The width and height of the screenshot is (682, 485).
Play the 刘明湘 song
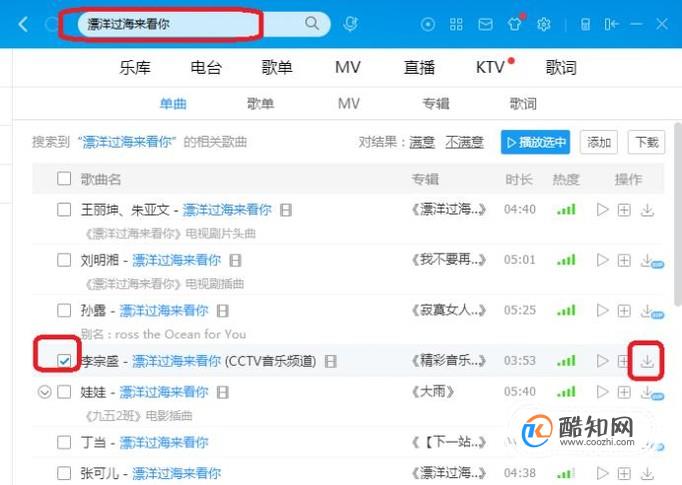pyautogui.click(x=602, y=260)
